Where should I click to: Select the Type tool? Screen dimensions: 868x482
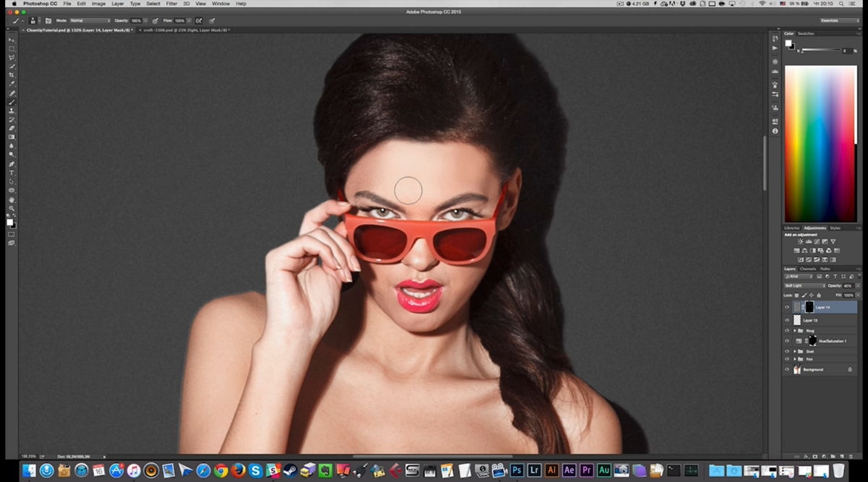click(12, 173)
